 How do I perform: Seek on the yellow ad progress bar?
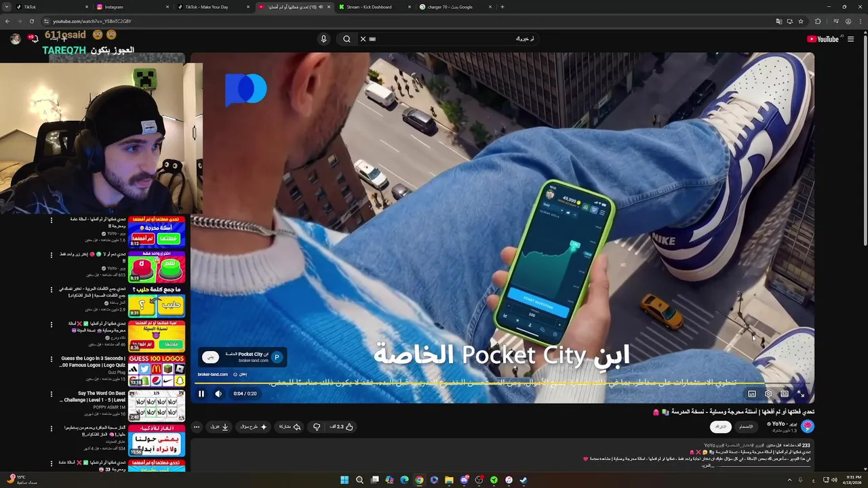tap(502, 384)
